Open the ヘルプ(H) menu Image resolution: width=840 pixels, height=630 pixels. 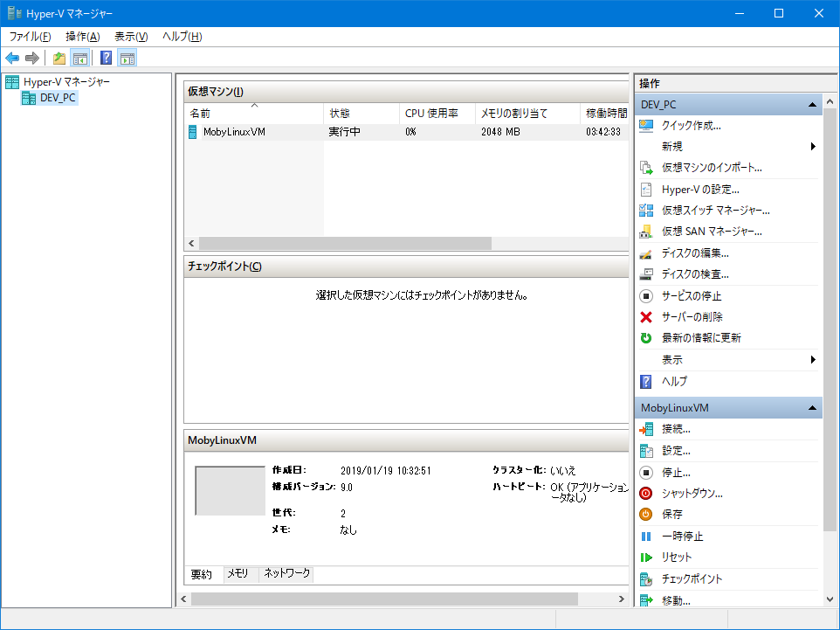pos(182,37)
